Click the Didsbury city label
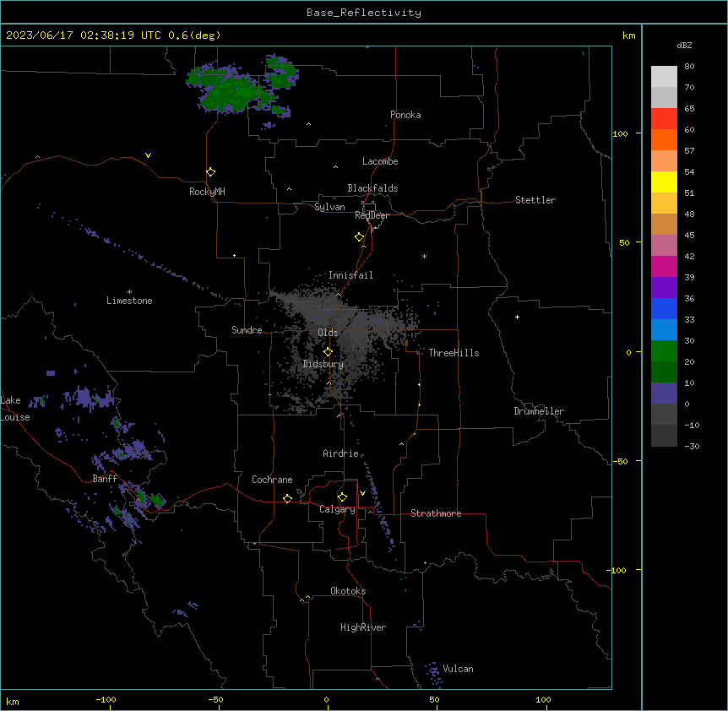 (323, 364)
